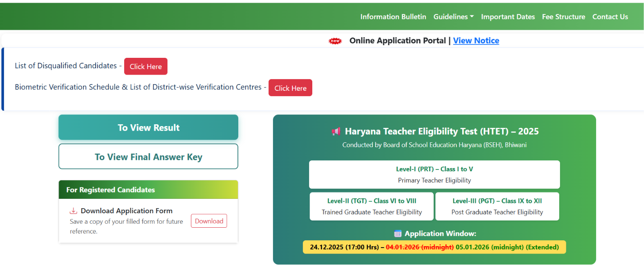The width and height of the screenshot is (644, 267).
Task: Select the Level-III (PGT) – Class IX to XII card
Action: [x=497, y=206]
